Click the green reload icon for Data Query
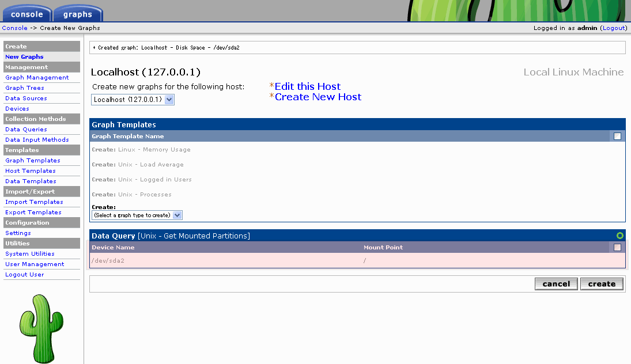The image size is (631, 364). coord(619,236)
